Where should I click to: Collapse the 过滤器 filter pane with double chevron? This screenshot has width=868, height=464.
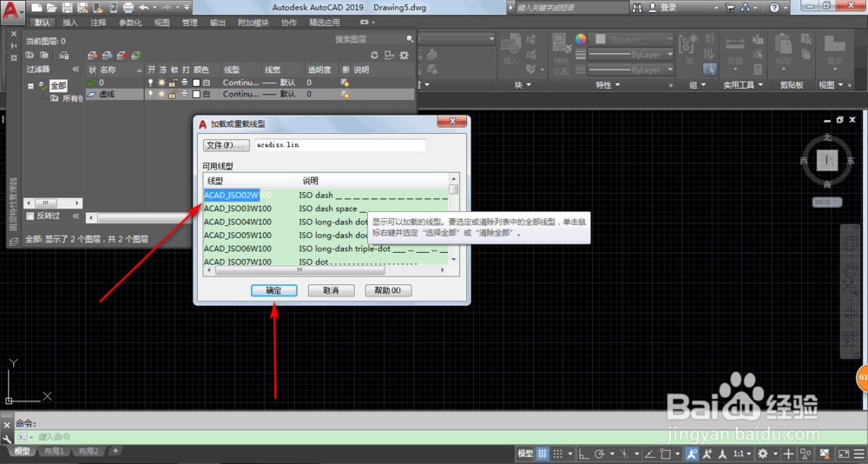coord(76,70)
